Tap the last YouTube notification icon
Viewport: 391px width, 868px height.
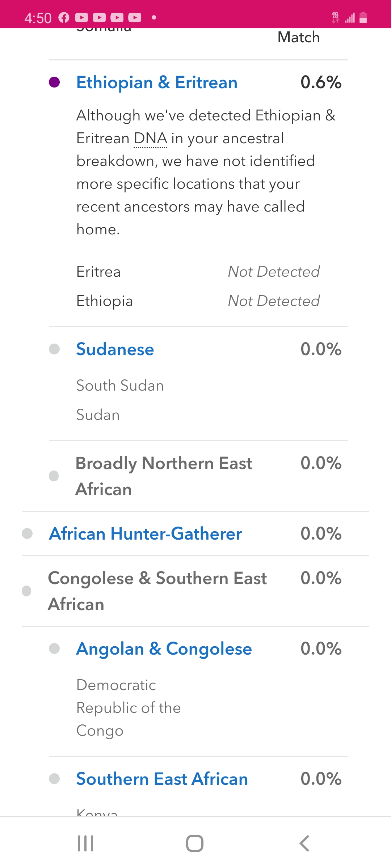[135, 17]
